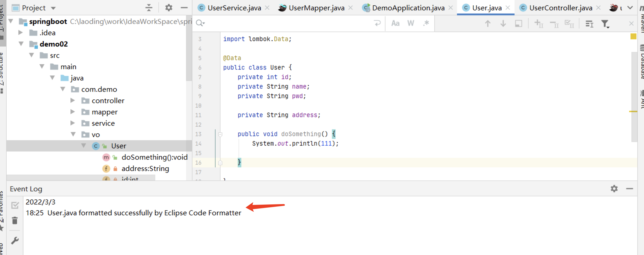The image size is (644, 255).
Task: Open Project view dropdown
Action: click(x=53, y=8)
